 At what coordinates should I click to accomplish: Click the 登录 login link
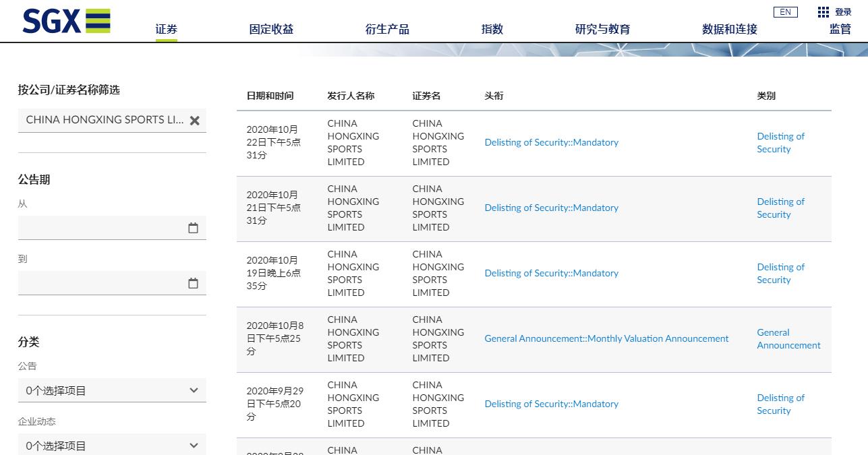coord(843,12)
